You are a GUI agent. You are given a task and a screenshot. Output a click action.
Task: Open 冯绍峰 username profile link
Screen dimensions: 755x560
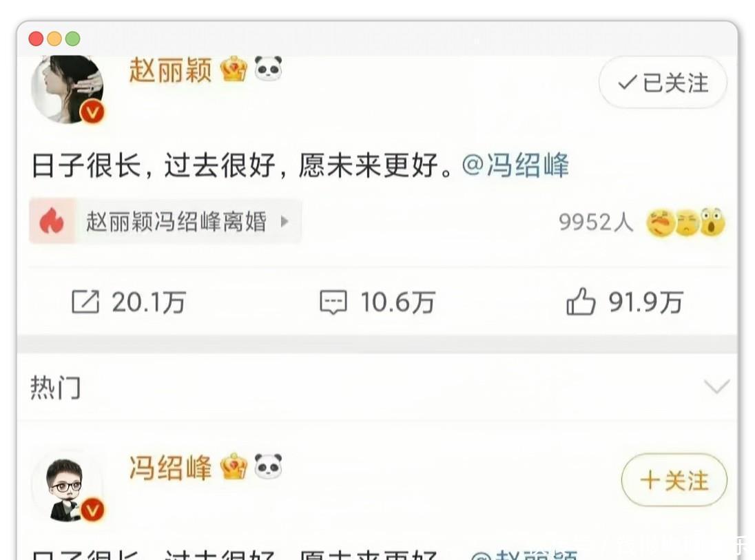pyautogui.click(x=170, y=468)
